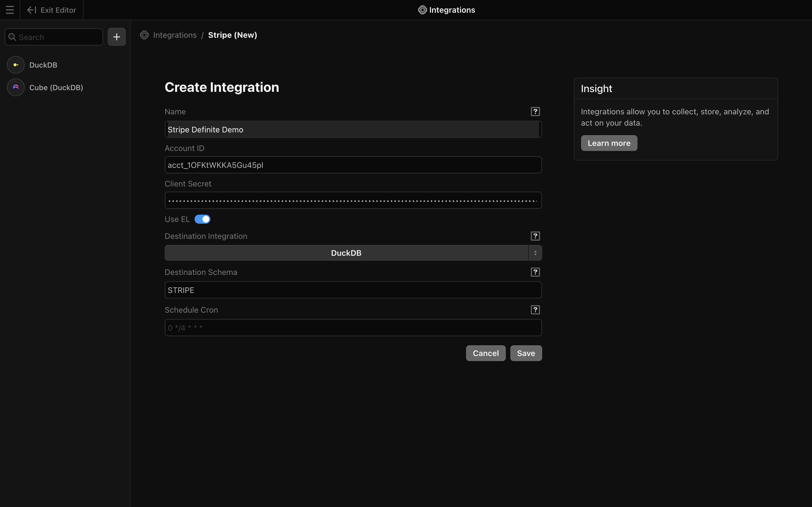Click the destination dropdown stepper arrows
This screenshot has width=812, height=507.
click(535, 253)
